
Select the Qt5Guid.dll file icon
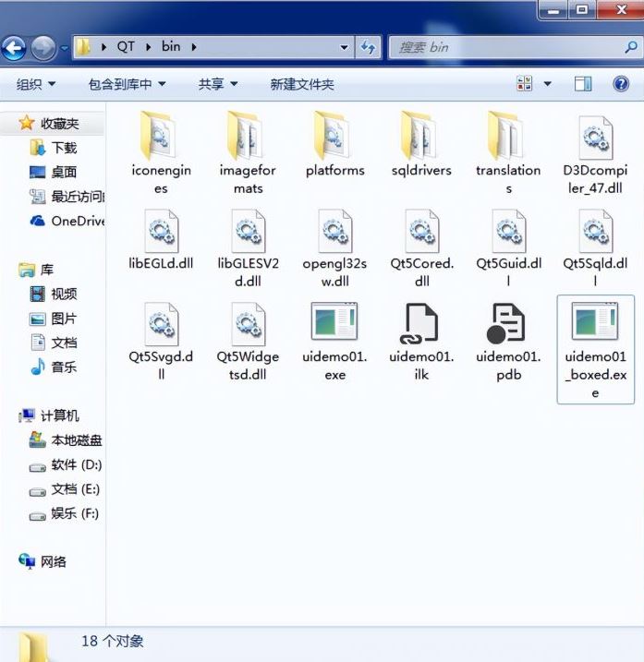509,231
